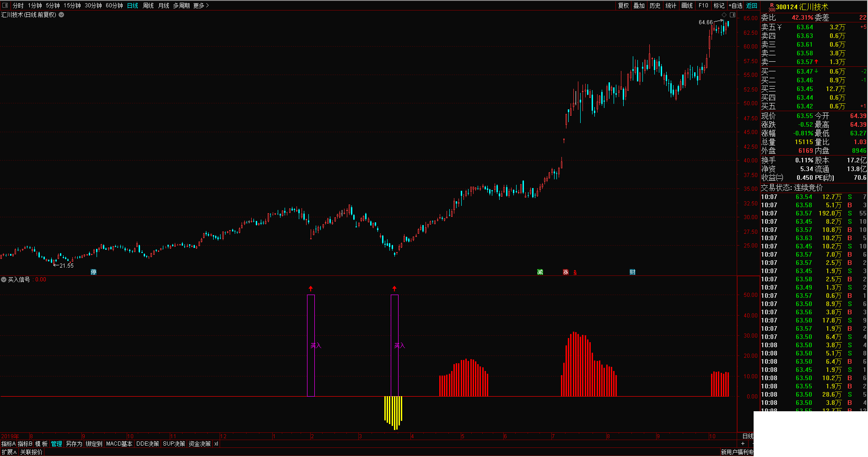The height and width of the screenshot is (457, 868).
Task: Click the 192.0万 trade volume entry
Action: 830,213
